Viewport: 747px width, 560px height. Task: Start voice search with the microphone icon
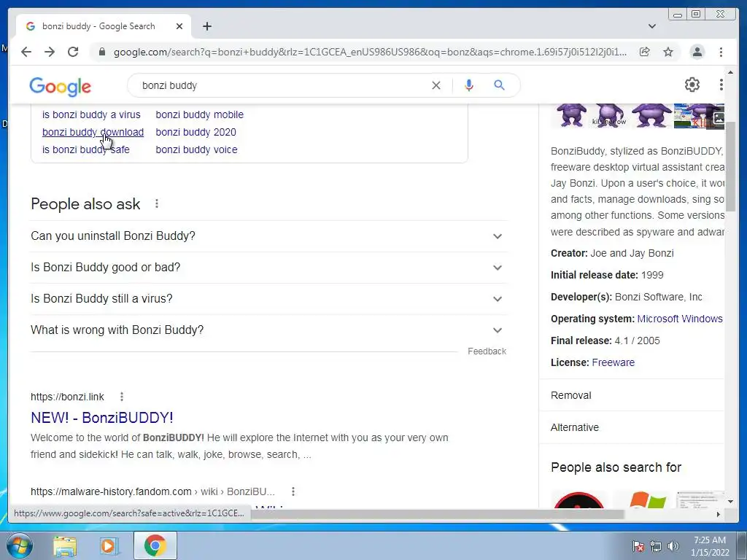coord(469,86)
